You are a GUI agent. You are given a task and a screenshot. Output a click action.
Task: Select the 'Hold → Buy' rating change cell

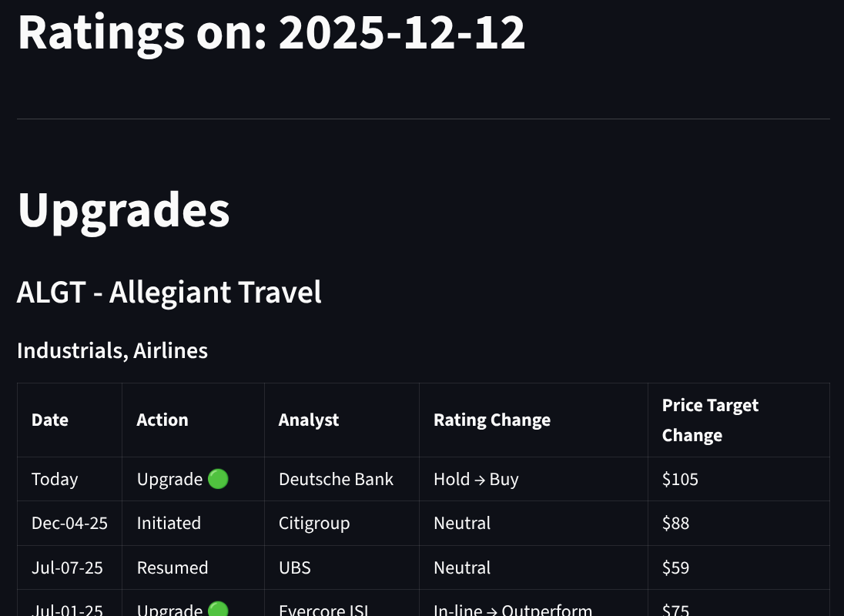tap(476, 479)
